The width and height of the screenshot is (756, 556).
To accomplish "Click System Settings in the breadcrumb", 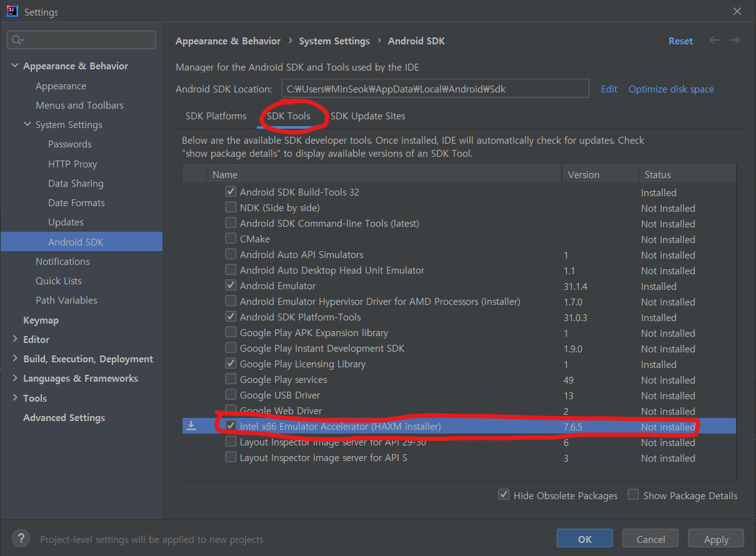I will click(x=334, y=41).
